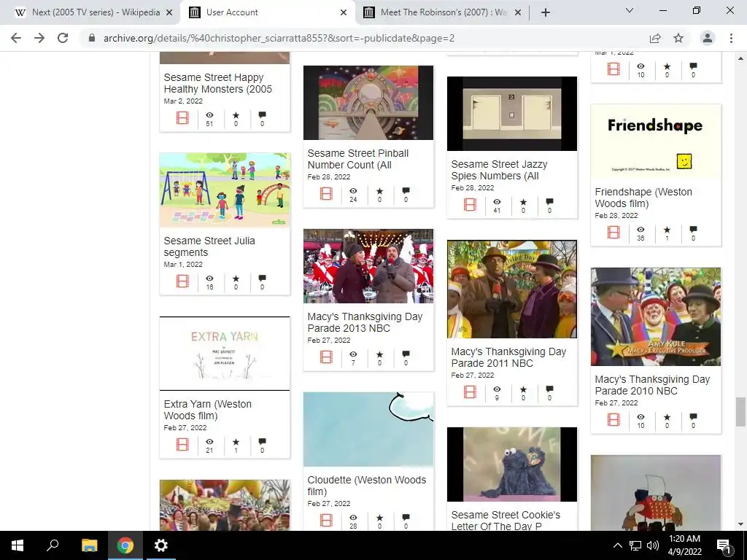
Task: Reload the archive.org page
Action: (63, 38)
